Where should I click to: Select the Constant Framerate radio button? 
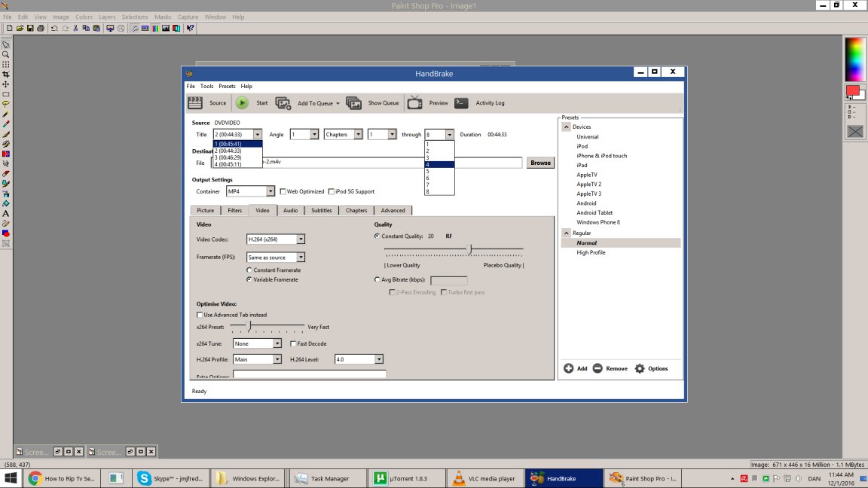pos(249,270)
